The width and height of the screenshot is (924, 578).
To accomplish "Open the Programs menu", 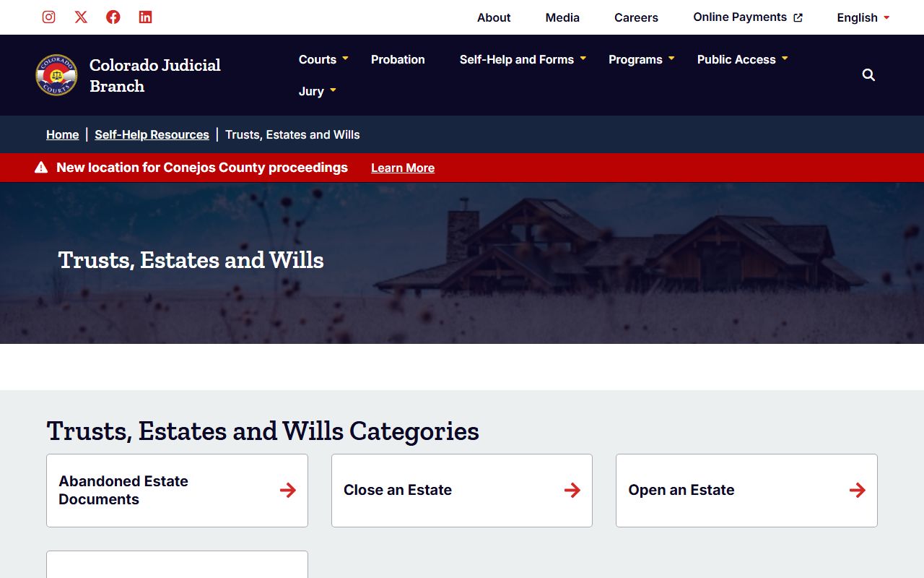I will coord(635,59).
